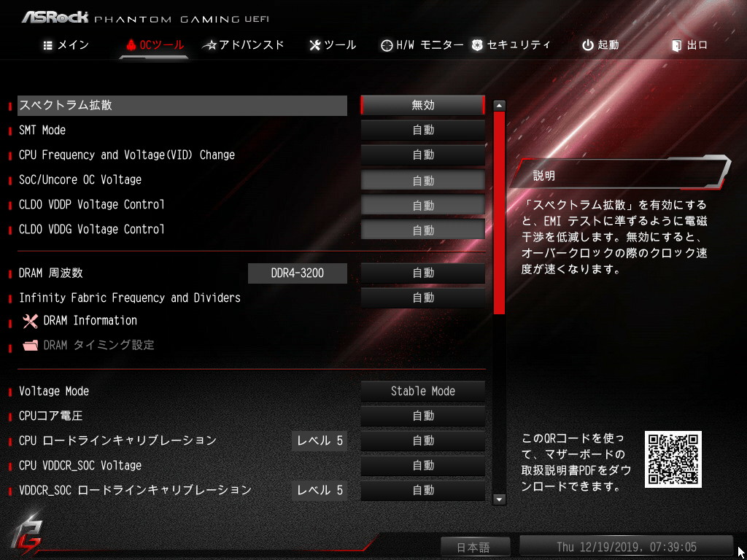Select the CPU VDDCR_SOC Voltage label
The image size is (747, 560).
[x=80, y=466]
